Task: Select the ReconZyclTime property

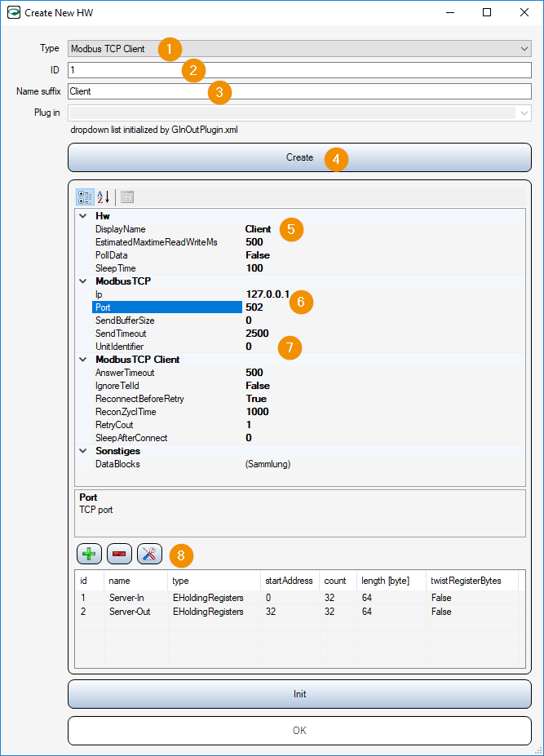Action: pos(126,411)
